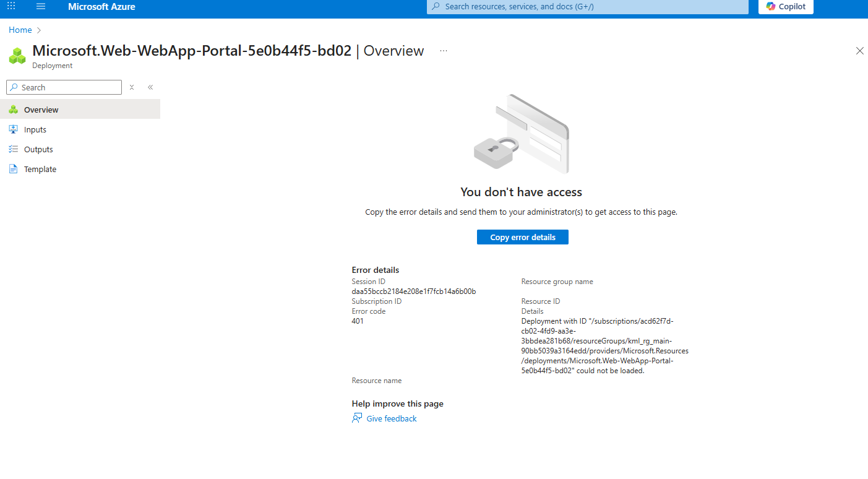
Task: Open the Outputs menu item
Action: point(80,149)
